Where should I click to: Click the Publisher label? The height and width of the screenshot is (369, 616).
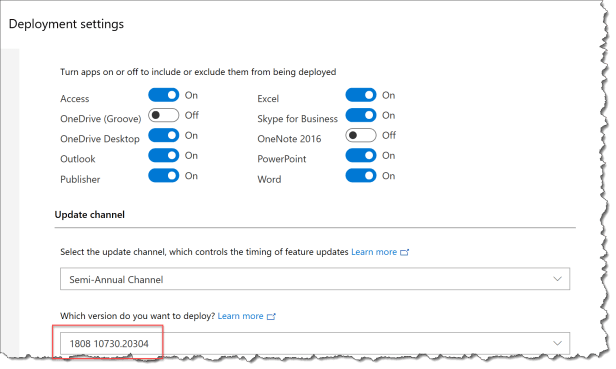(x=80, y=179)
